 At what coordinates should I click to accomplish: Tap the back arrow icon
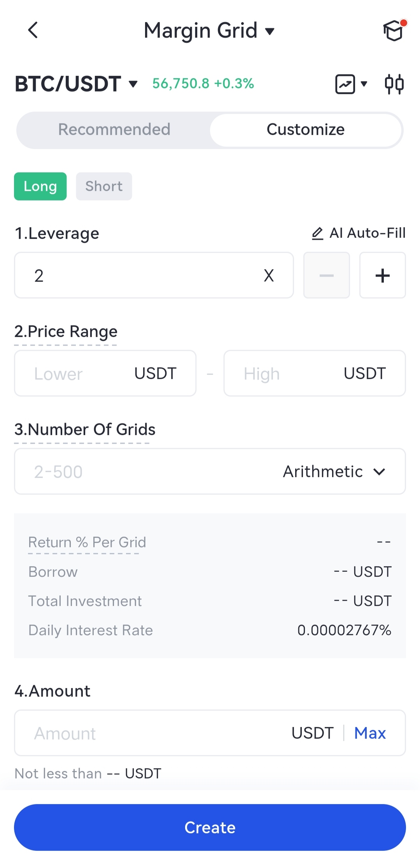point(33,30)
